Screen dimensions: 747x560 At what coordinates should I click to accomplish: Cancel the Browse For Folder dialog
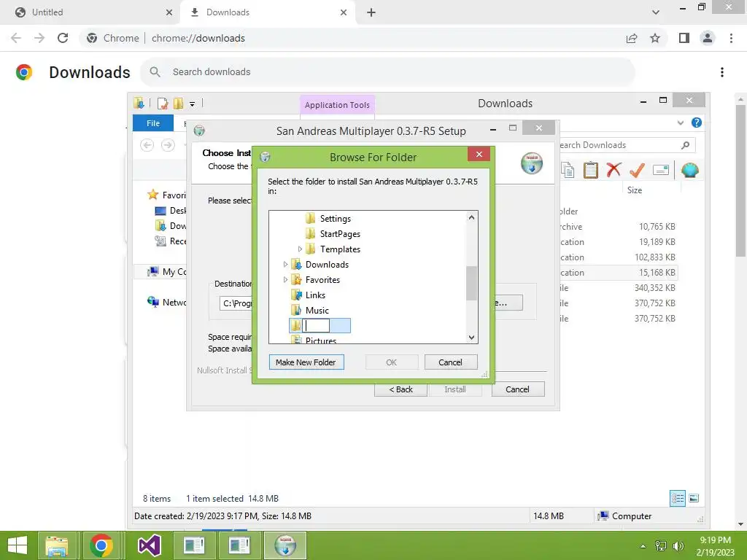[450, 362]
